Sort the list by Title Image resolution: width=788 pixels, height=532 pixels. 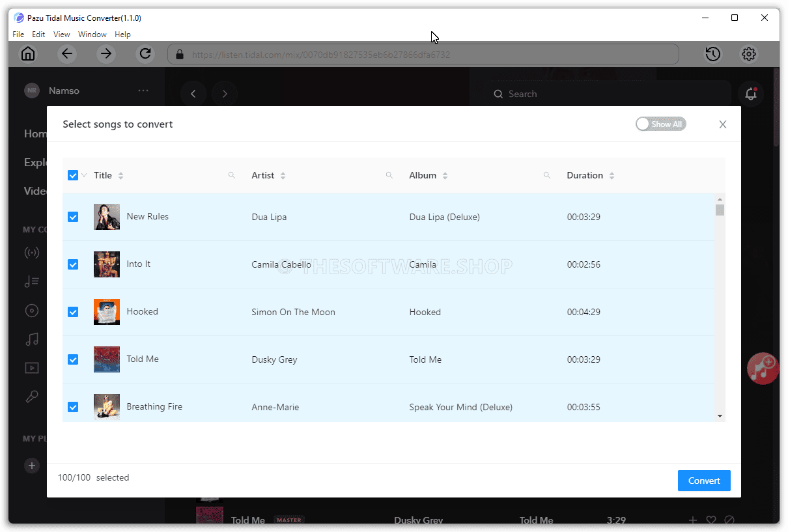(x=120, y=176)
